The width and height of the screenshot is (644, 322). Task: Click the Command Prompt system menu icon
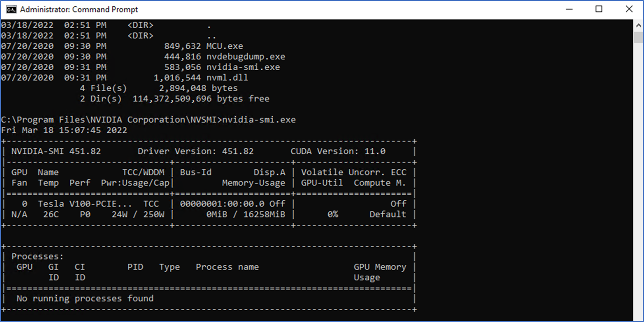(x=11, y=9)
